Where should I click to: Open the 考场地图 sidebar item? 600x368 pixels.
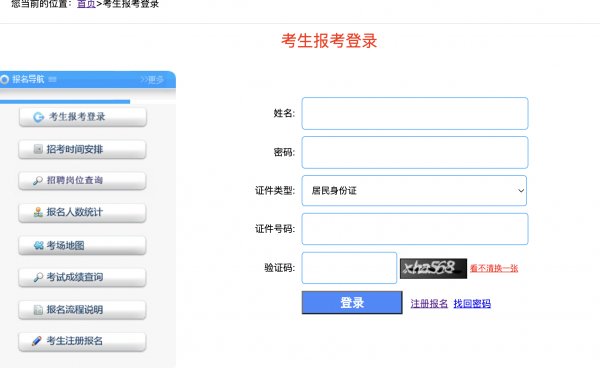pos(82,245)
